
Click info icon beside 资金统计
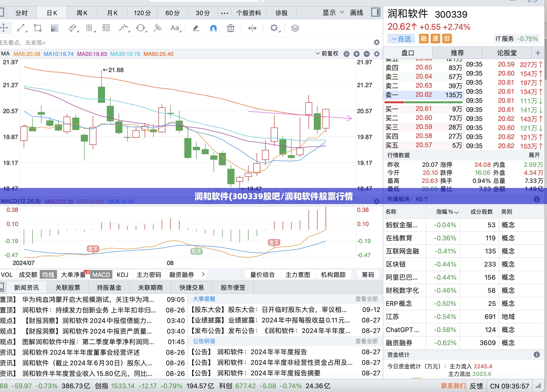[x=537, y=355]
